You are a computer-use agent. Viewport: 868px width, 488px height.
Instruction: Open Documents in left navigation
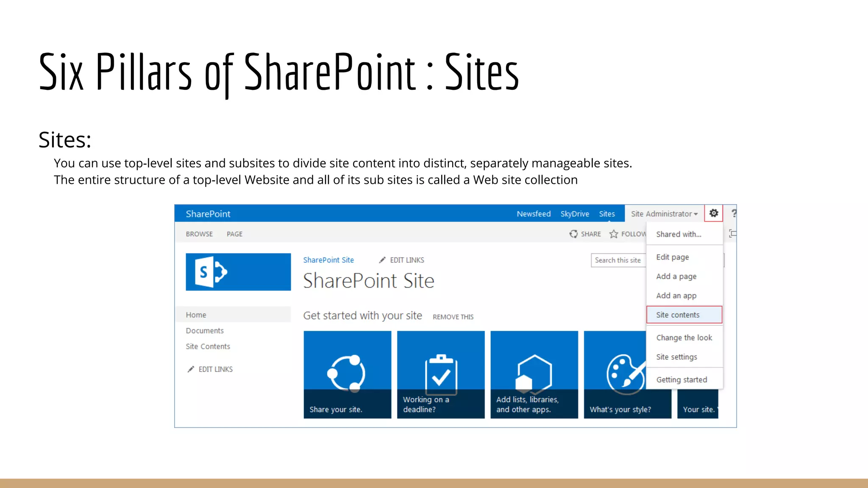pyautogui.click(x=205, y=330)
